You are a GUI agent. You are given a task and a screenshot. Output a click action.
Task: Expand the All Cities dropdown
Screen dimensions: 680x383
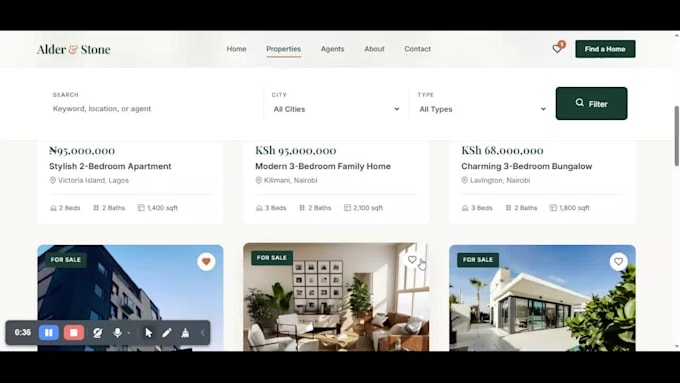[x=336, y=109]
